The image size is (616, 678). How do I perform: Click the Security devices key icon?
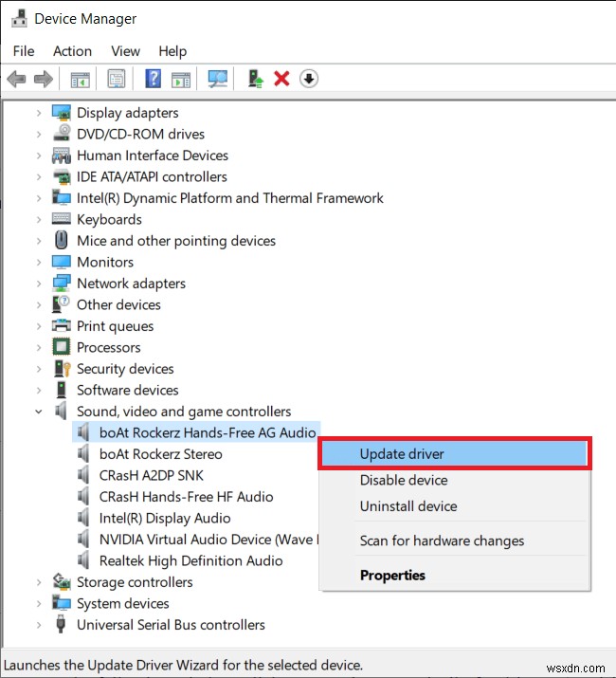click(63, 369)
